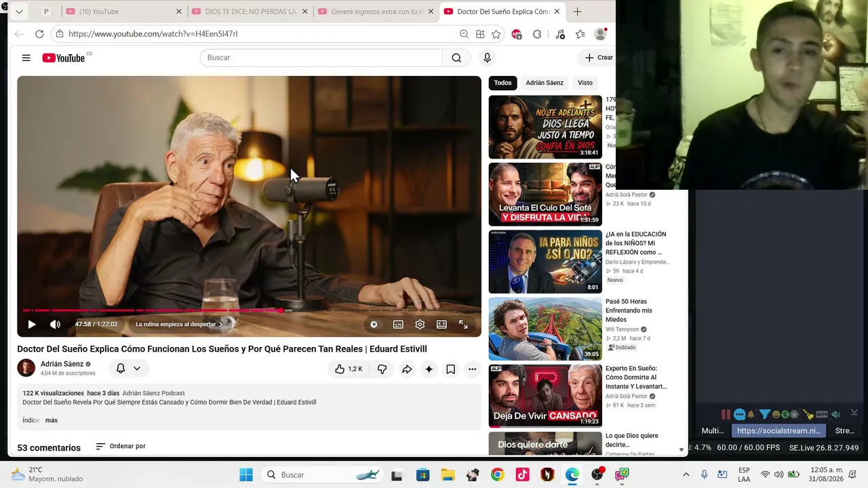Switch to 'Genera ingresos extra' browser tab

(376, 12)
